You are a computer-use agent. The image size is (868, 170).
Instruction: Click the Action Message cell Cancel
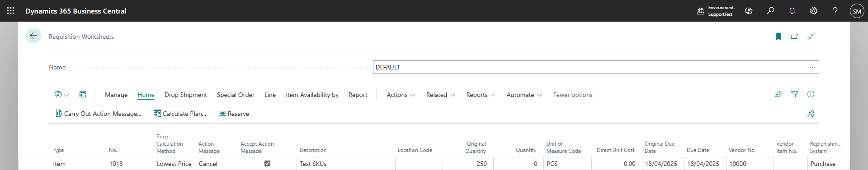pyautogui.click(x=217, y=164)
